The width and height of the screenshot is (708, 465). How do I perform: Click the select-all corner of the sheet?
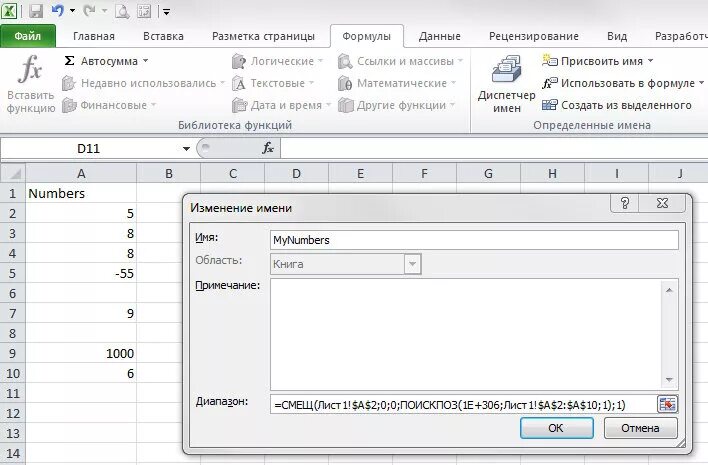13,173
